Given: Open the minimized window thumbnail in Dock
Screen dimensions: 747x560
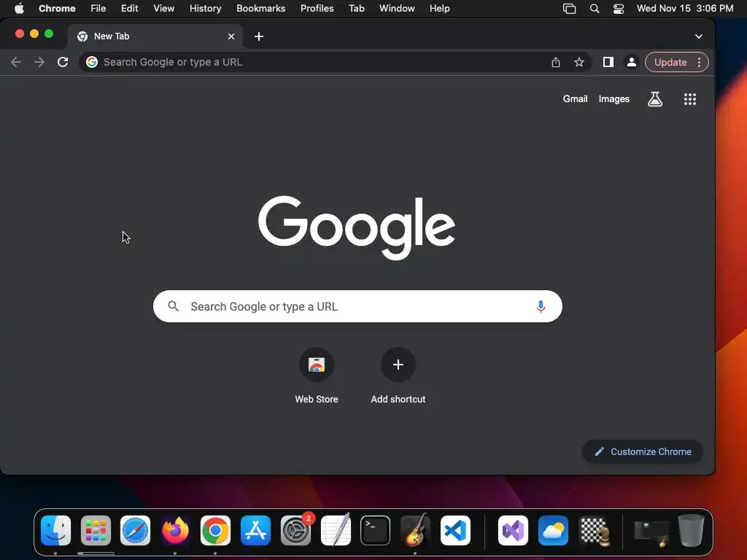Looking at the screenshot, I should tap(651, 532).
